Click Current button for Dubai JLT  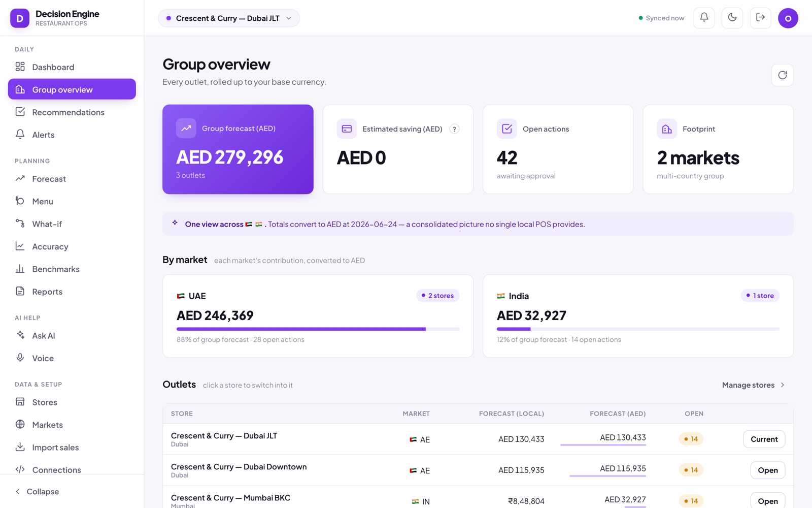point(764,439)
